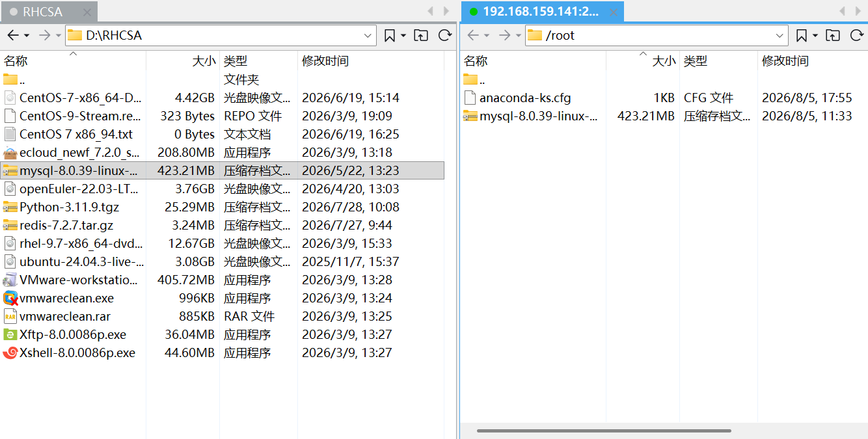Select local mysql-8.0.39-linux-... file name
The image size is (868, 439).
click(79, 171)
